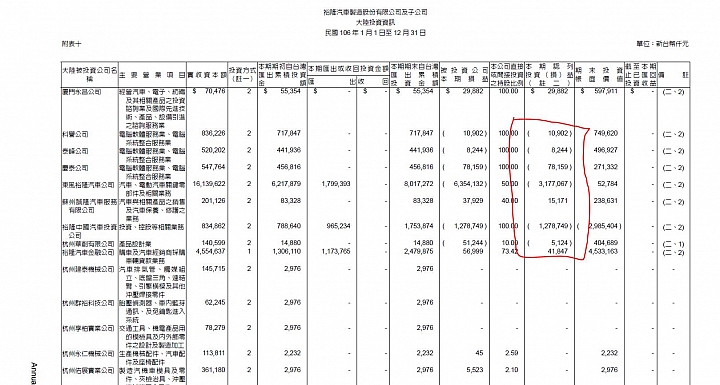The width and height of the screenshot is (720, 385).
Task: Select the remitted amount 1,173,765
Action: [336, 251]
